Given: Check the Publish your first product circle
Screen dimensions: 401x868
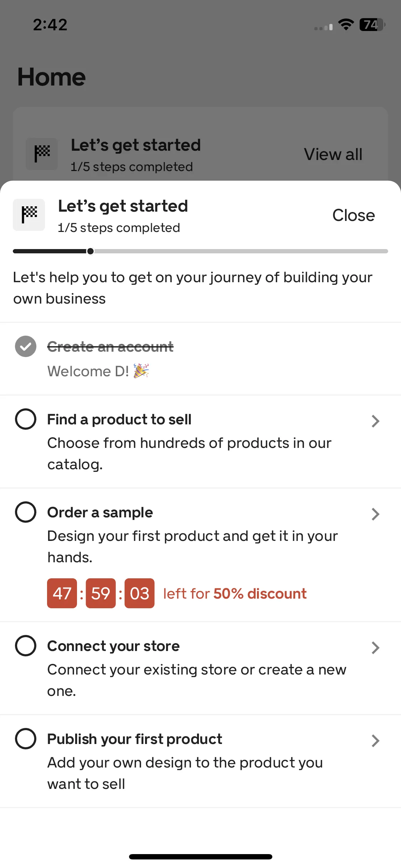Looking at the screenshot, I should click(26, 739).
